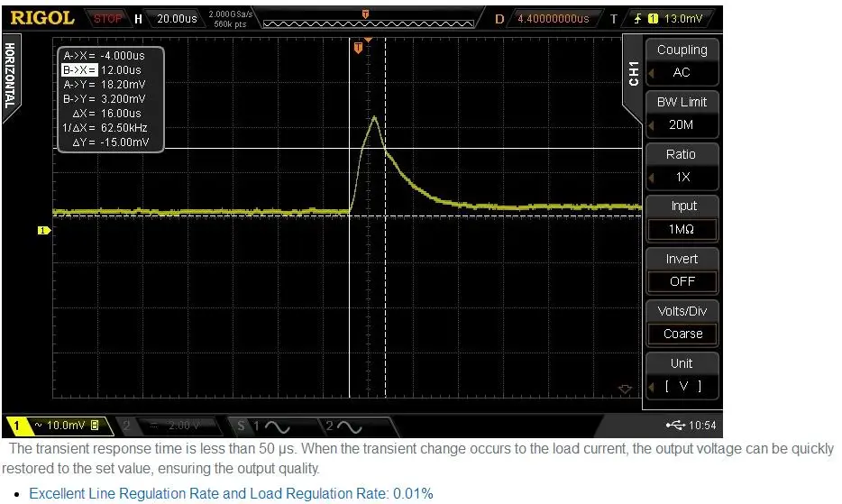842x504 pixels.
Task: Click the D 4.40000000us delay value
Action: coord(554,19)
